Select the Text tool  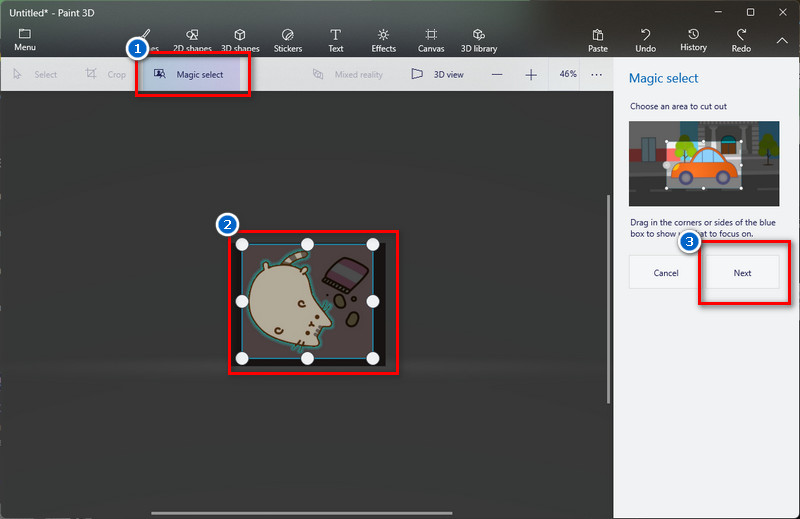coord(335,41)
